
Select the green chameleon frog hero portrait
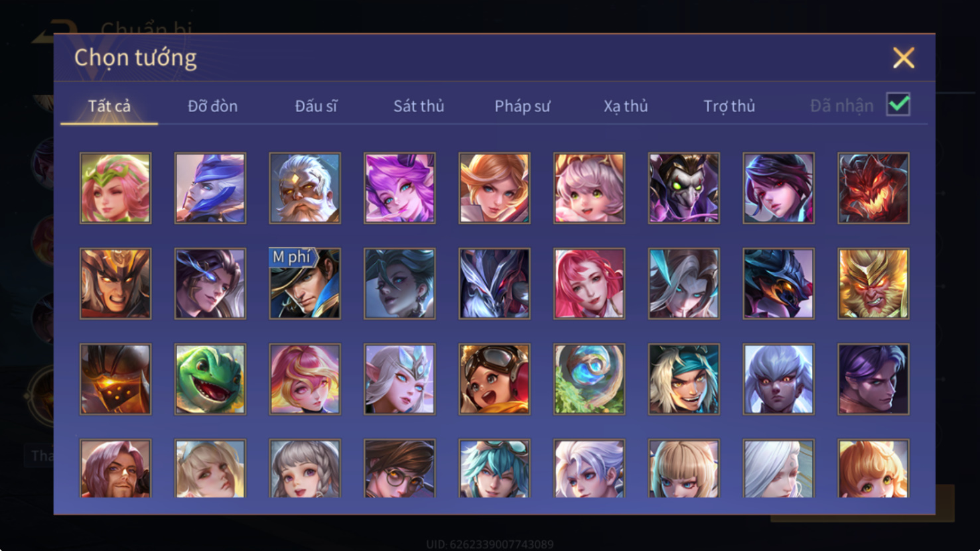tap(210, 379)
